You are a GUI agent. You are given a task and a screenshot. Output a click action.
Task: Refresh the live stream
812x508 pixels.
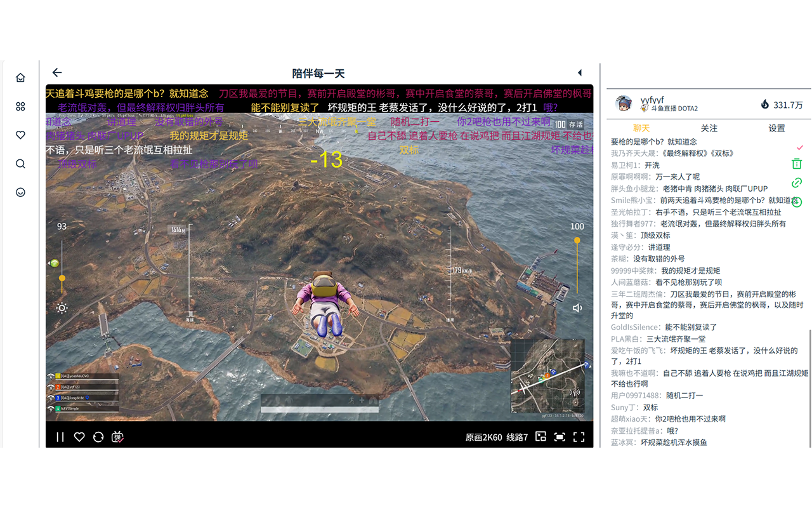tap(98, 437)
